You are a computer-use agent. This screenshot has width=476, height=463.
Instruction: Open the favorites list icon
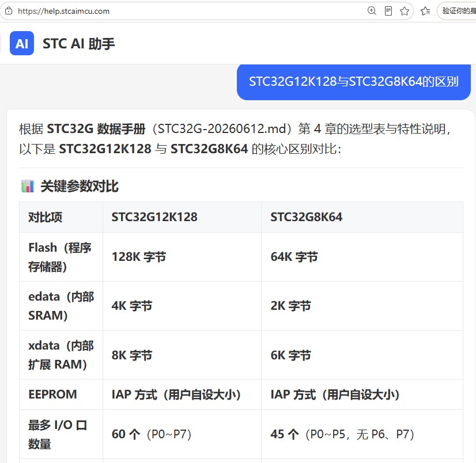point(425,11)
